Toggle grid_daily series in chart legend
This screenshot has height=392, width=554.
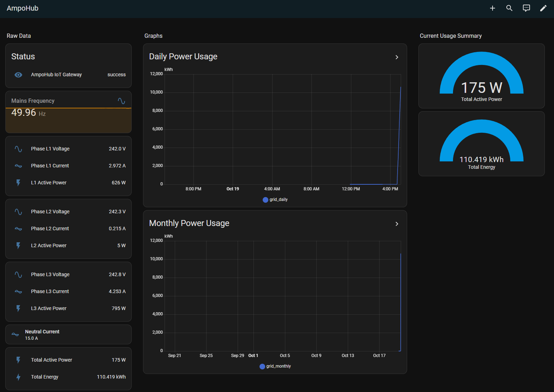click(275, 200)
